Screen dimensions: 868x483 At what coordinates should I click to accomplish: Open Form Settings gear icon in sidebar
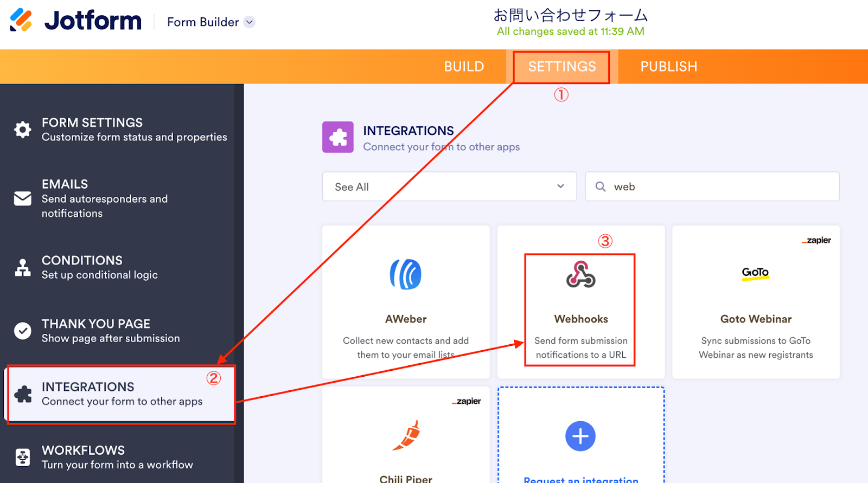click(x=23, y=130)
